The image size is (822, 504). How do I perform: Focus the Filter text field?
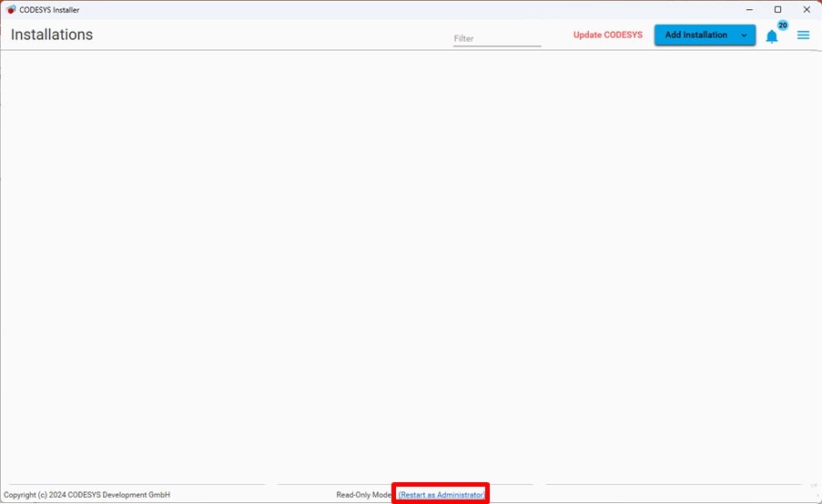(497, 38)
